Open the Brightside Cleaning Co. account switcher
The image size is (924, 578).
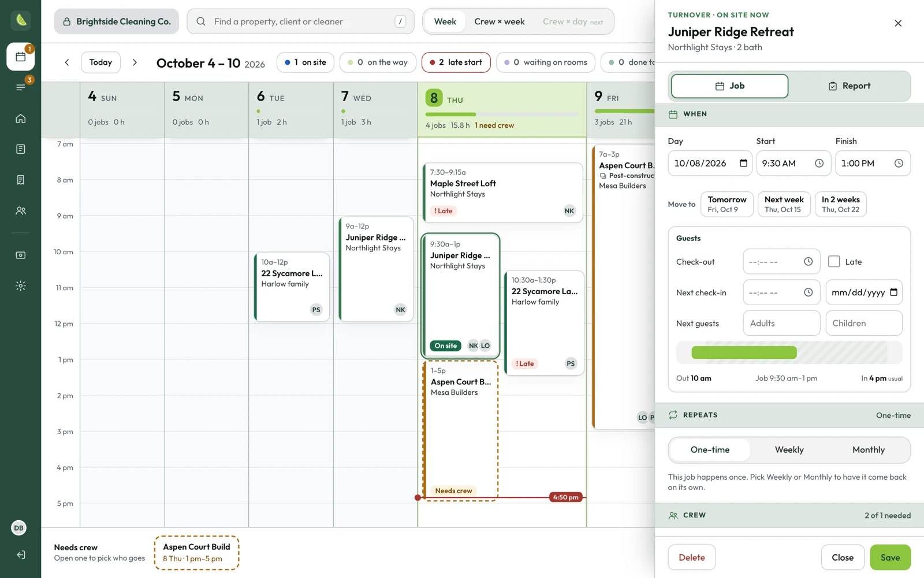pyautogui.click(x=117, y=21)
